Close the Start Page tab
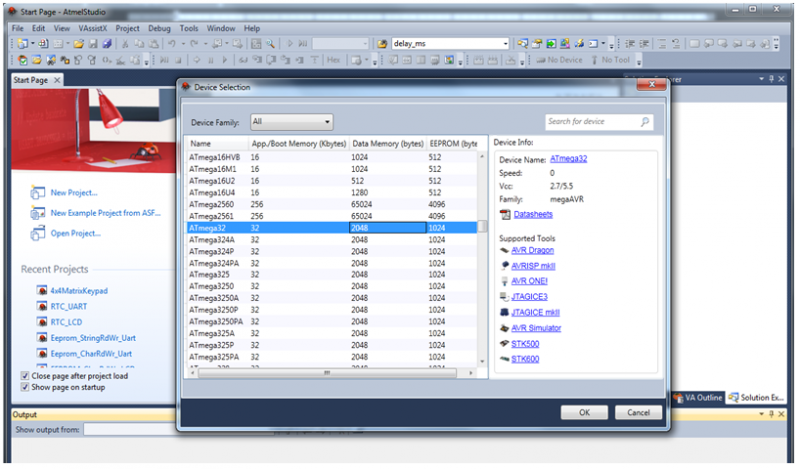 click(x=57, y=80)
